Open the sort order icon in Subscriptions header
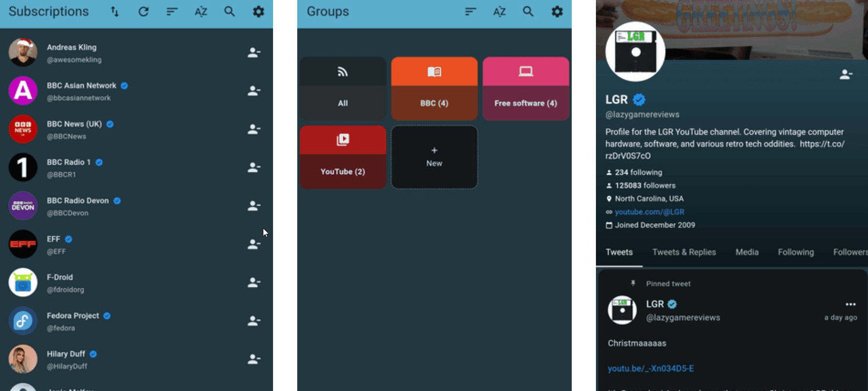868x391 pixels. pos(172,12)
